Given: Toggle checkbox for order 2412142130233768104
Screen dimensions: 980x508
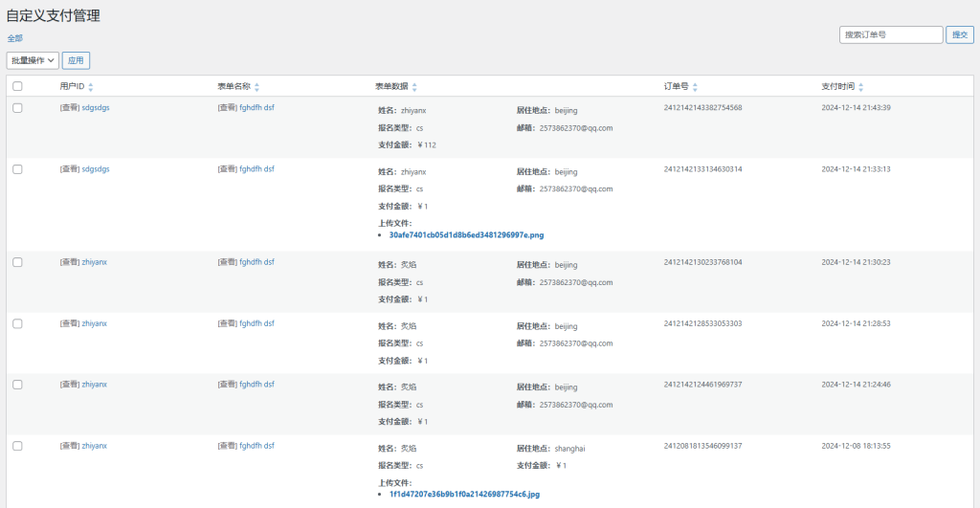Looking at the screenshot, I should point(17,262).
